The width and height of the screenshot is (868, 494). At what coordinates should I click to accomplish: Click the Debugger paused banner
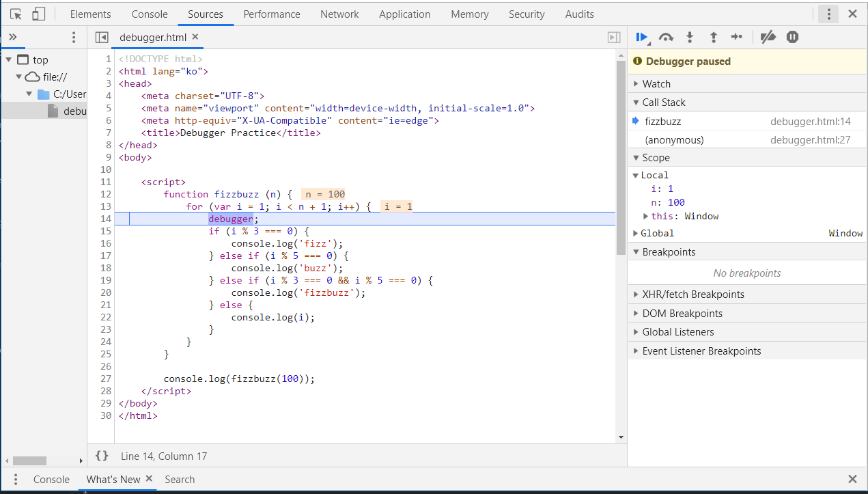click(747, 61)
